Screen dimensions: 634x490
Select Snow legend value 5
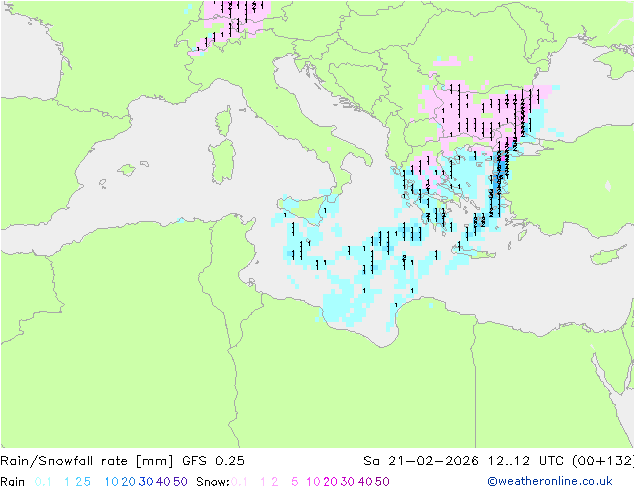(x=295, y=482)
